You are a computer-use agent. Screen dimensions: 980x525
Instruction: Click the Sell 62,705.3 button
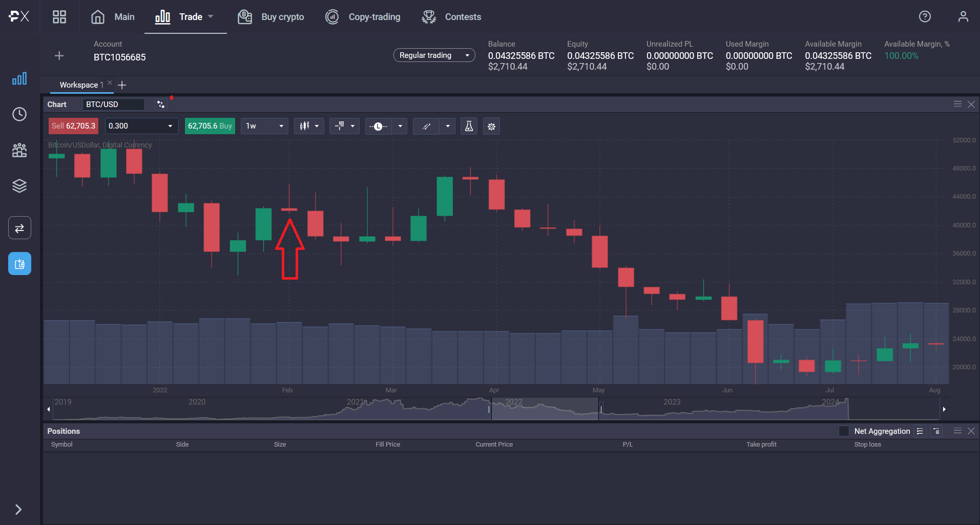(73, 126)
